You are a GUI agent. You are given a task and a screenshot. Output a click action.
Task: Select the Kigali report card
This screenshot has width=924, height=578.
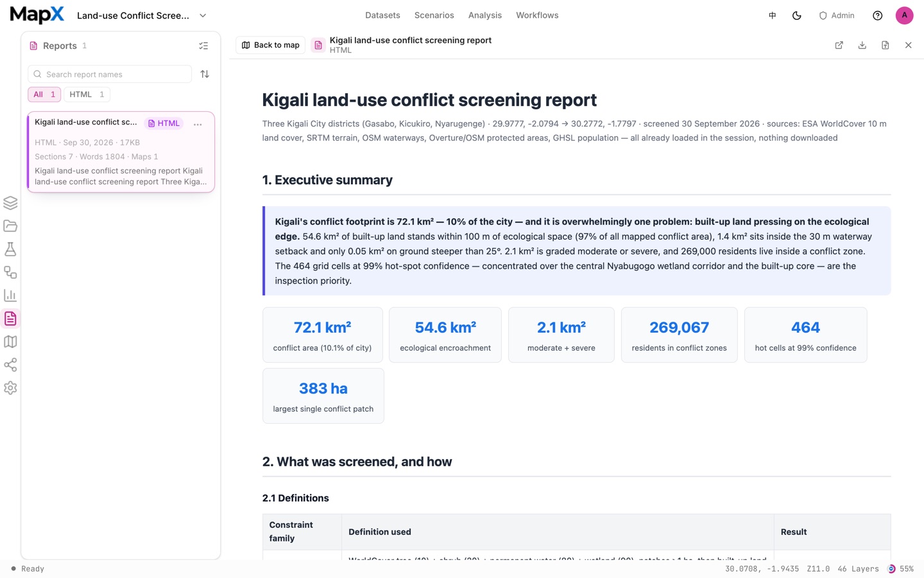[x=121, y=152]
